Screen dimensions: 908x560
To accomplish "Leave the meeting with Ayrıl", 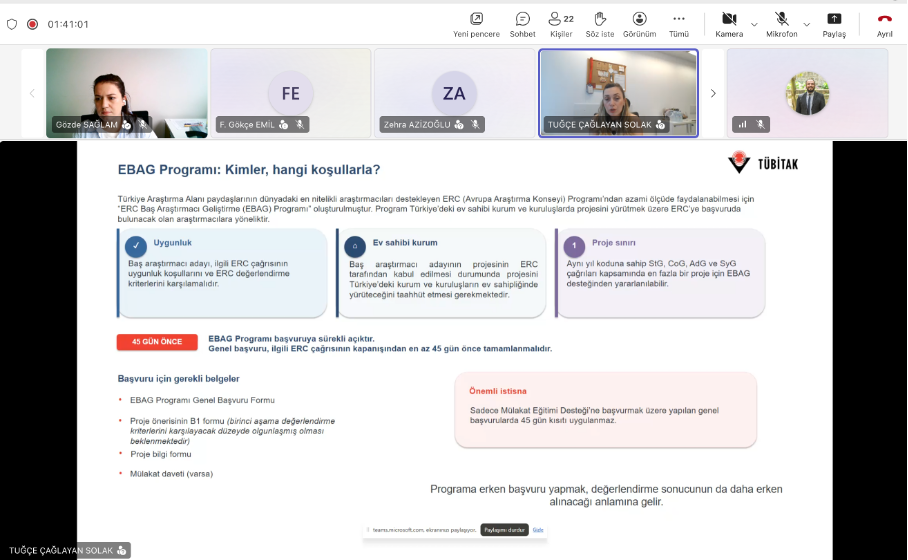I will pos(884,25).
